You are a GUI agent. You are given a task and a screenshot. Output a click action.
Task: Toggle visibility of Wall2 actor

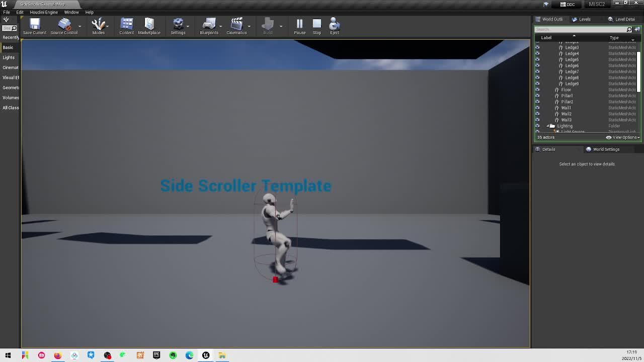click(x=537, y=114)
